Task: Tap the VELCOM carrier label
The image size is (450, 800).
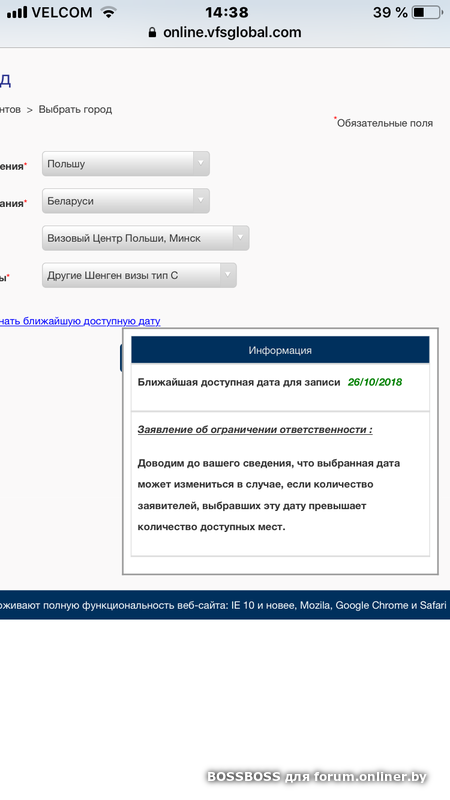Action: click(x=62, y=12)
